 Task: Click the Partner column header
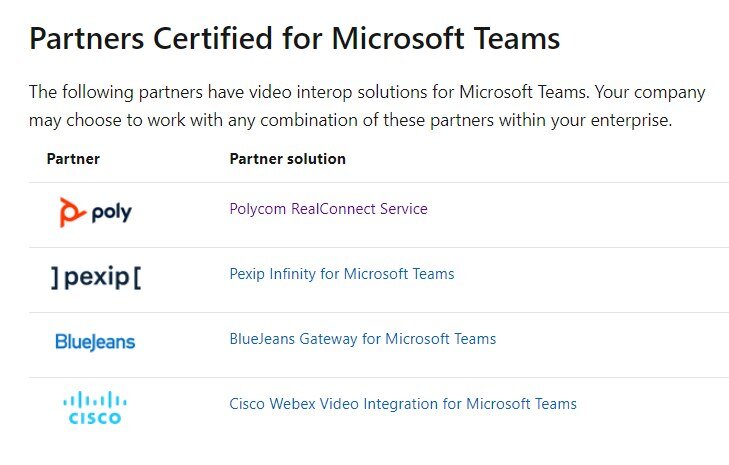pos(73,158)
